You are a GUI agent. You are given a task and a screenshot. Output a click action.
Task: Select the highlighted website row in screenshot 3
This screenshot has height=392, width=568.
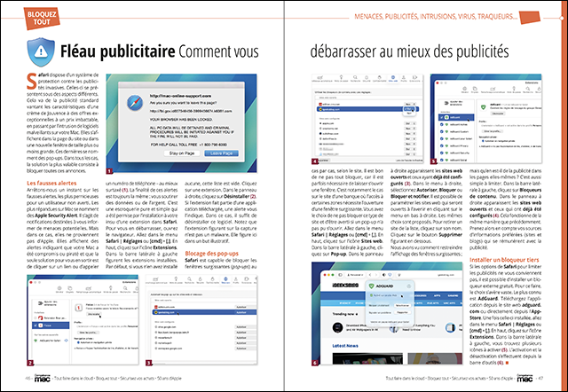point(204,312)
